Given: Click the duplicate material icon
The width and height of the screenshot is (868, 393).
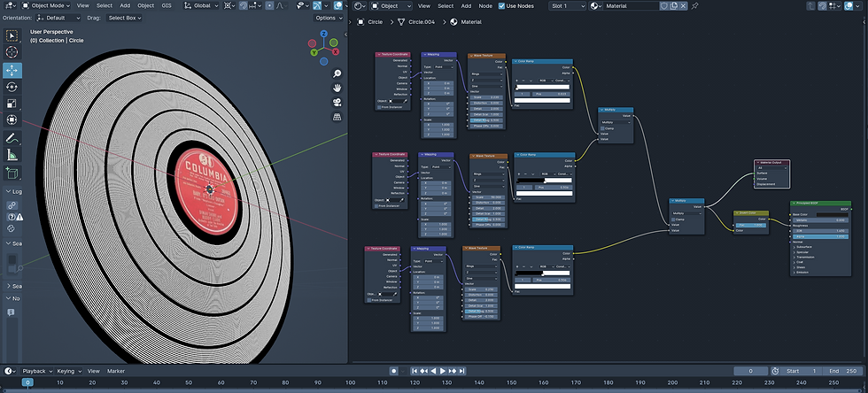Looking at the screenshot, I should tap(674, 6).
